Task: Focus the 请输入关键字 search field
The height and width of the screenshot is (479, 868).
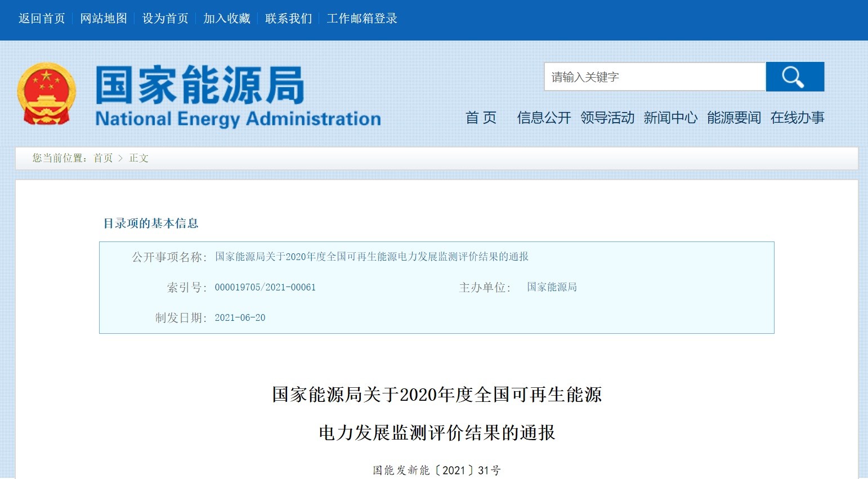Action: pyautogui.click(x=655, y=77)
